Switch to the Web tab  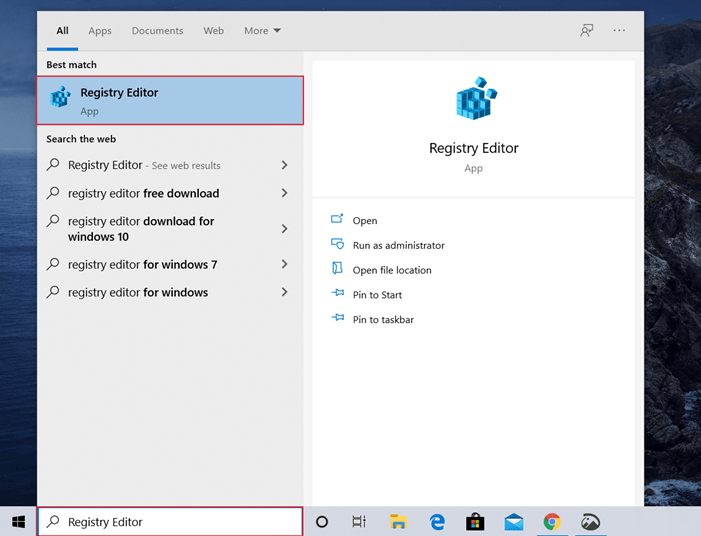click(x=213, y=31)
